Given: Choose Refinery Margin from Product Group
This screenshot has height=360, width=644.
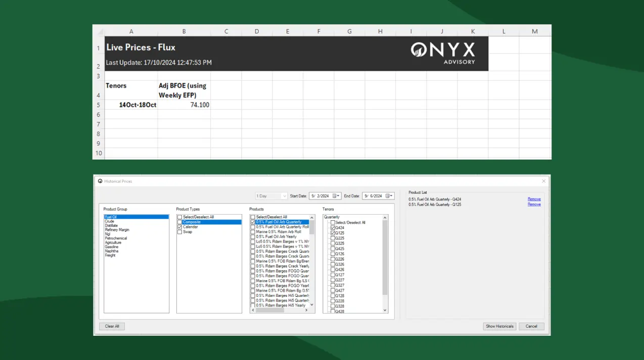Looking at the screenshot, I should tap(115, 230).
